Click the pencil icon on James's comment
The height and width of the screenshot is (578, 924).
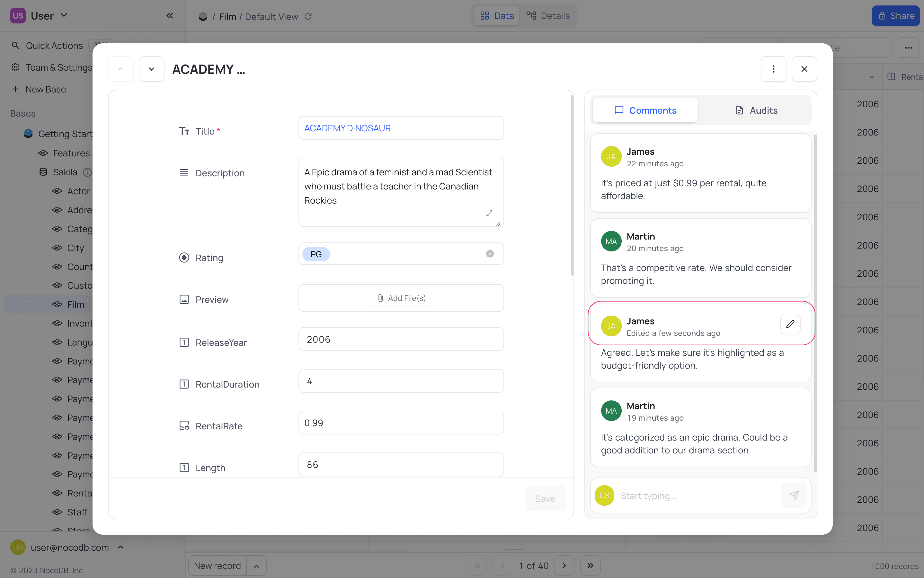point(790,324)
